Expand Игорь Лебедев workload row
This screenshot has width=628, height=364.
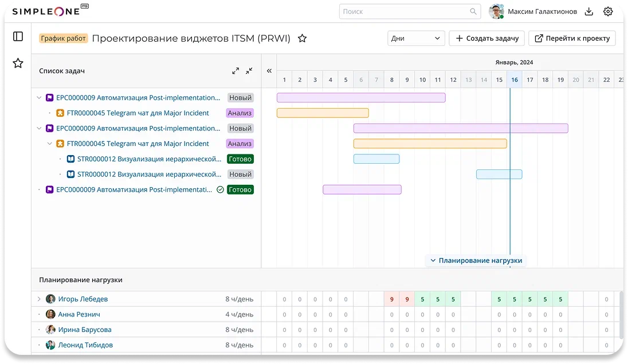point(38,299)
